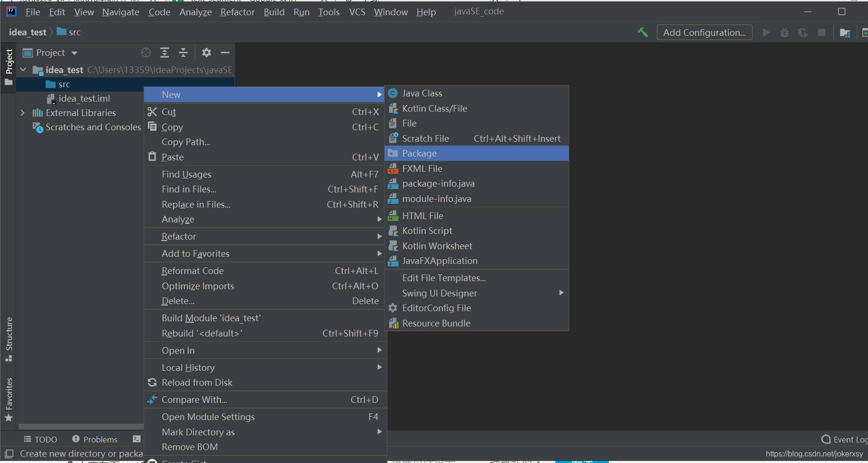Hide the Project panel with minus icon
The image size is (868, 463).
click(x=225, y=53)
